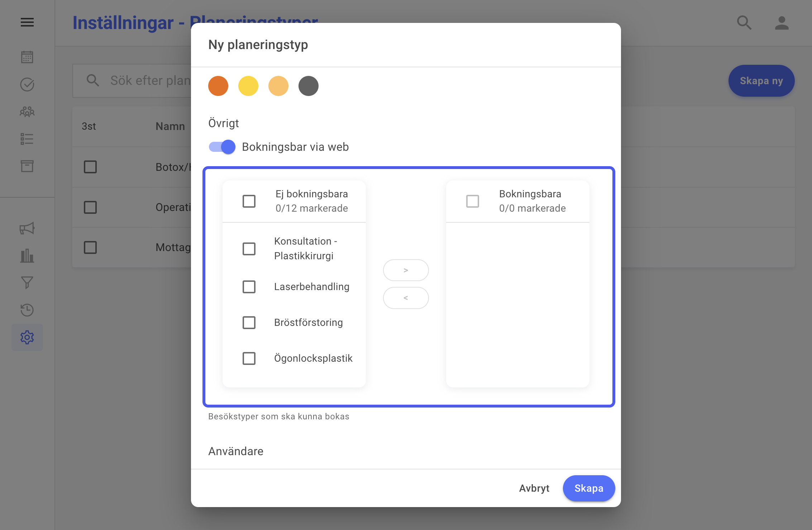Screen dimensions: 812x530
Task: Select all Ej bokningsbara items
Action: click(x=249, y=201)
